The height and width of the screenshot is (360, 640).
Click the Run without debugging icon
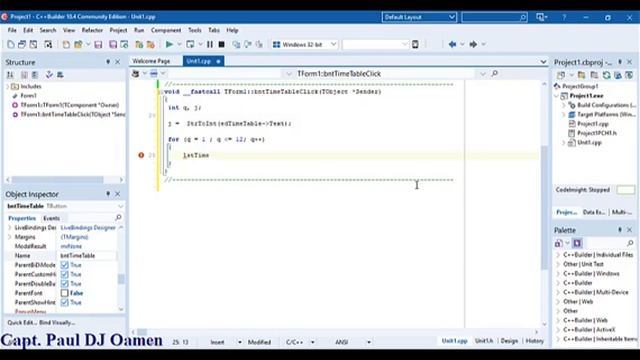(190, 44)
